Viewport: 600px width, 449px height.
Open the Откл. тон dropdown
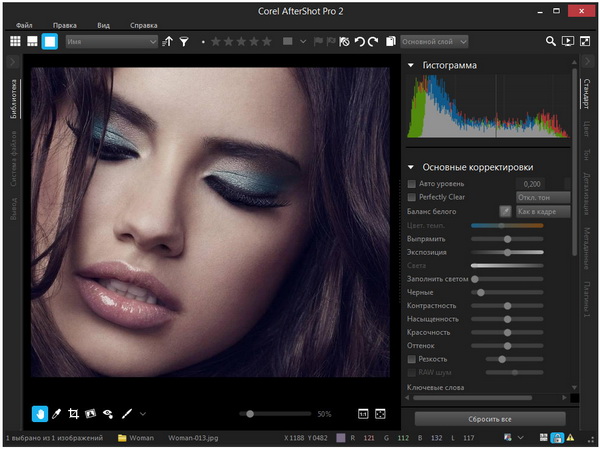[x=543, y=198]
